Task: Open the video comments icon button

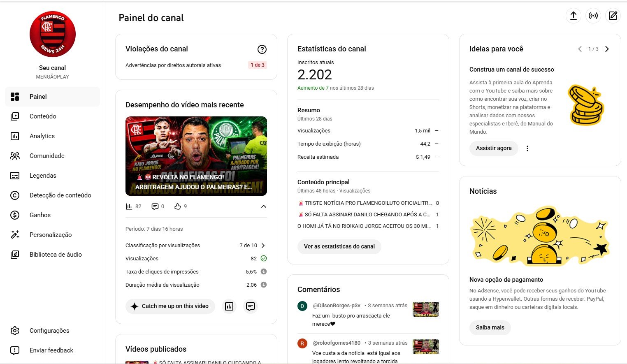Action: tap(251, 306)
